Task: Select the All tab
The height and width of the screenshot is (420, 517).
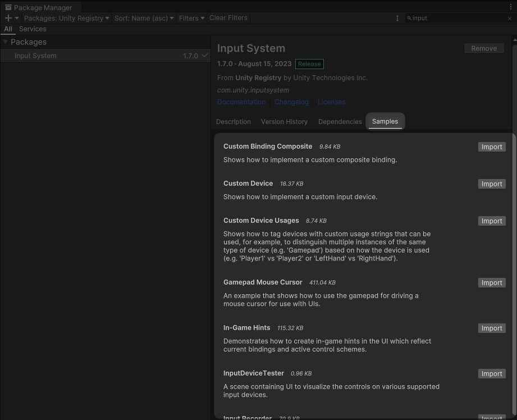Action: (8, 29)
